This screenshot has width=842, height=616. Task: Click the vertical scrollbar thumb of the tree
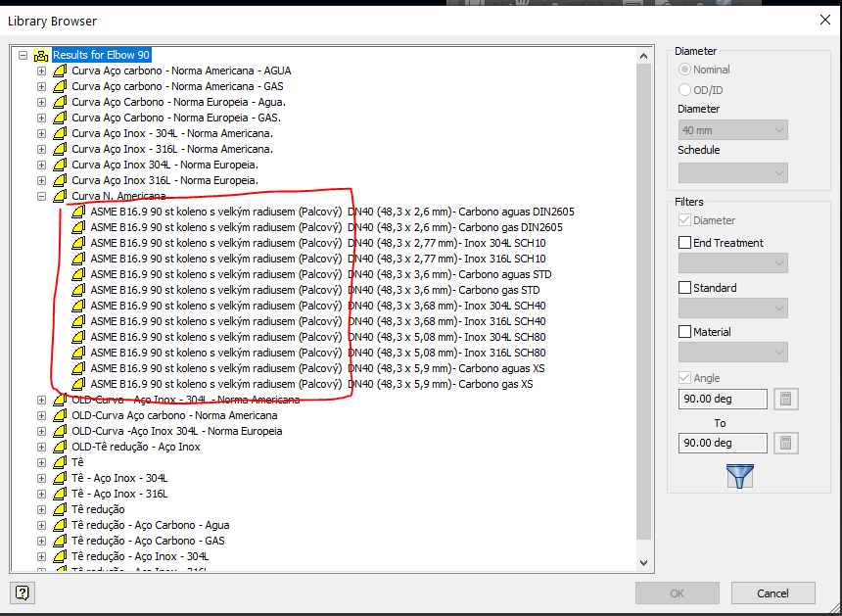(x=644, y=302)
